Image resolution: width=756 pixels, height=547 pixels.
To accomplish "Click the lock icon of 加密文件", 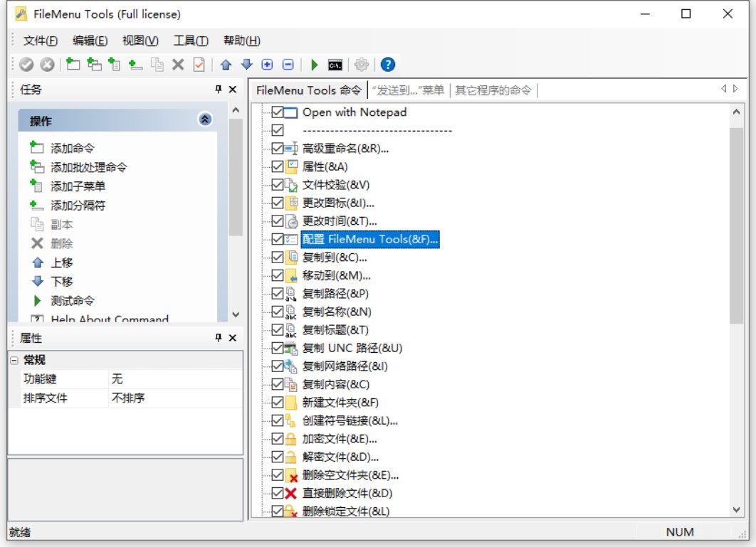I will 290,439.
